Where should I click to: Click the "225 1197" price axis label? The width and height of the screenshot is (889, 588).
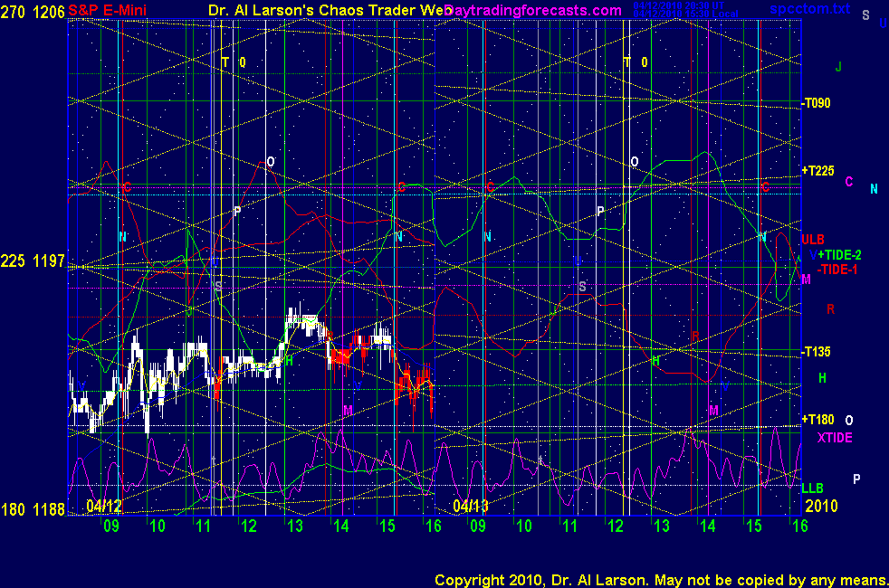point(33,261)
